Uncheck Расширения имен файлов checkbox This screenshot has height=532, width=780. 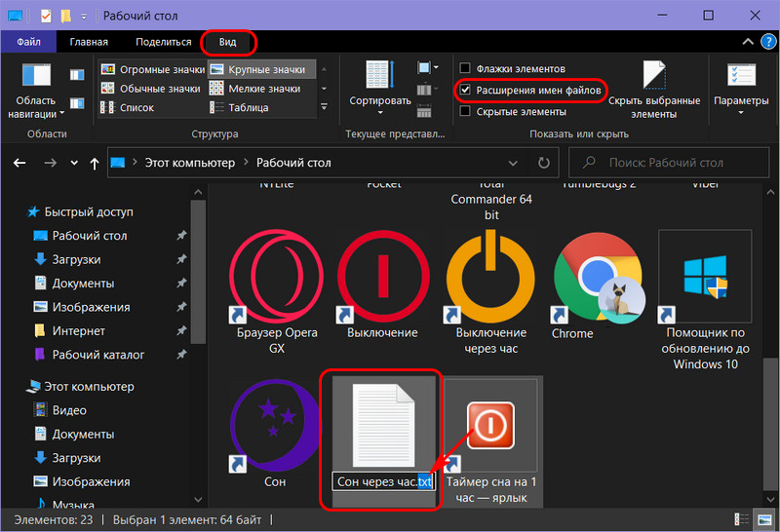pos(466,90)
